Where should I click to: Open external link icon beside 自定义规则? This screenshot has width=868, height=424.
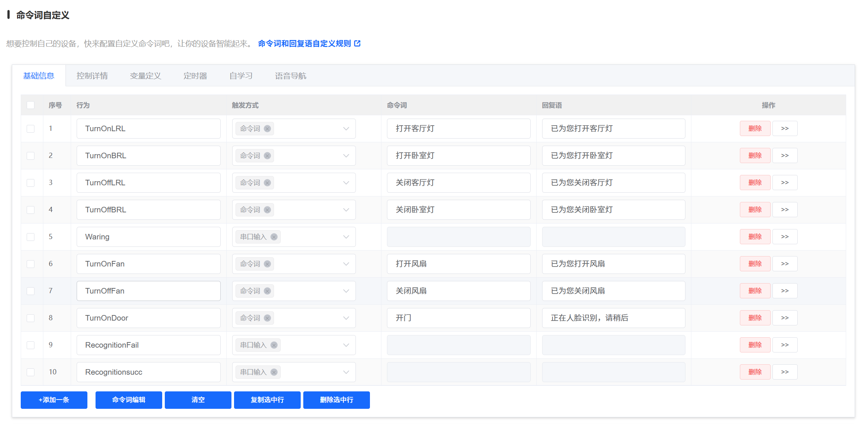(x=357, y=43)
